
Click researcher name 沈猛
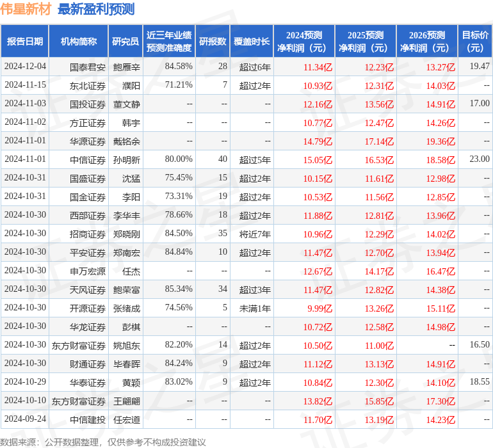click(x=131, y=179)
